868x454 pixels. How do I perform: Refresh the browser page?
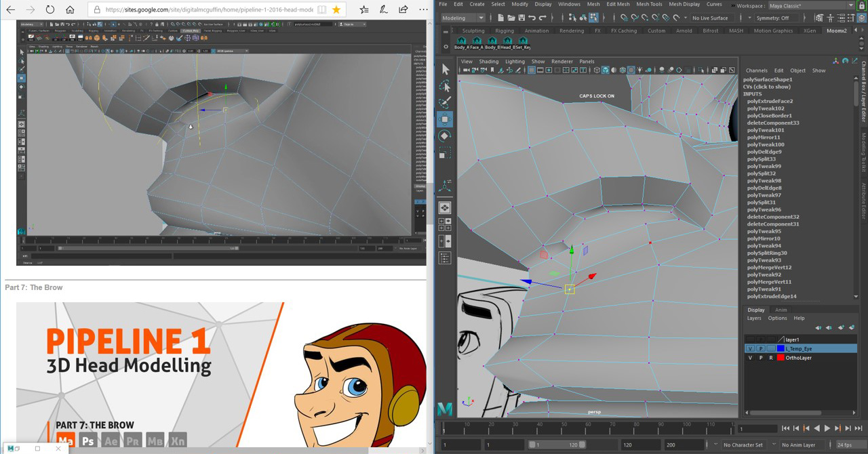[50, 9]
